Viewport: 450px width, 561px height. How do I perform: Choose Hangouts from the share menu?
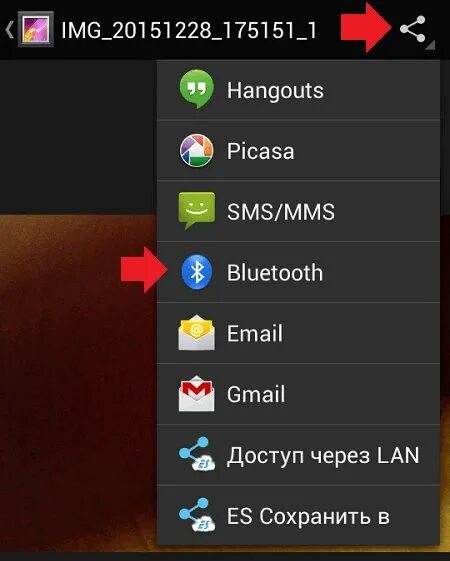[x=299, y=90]
